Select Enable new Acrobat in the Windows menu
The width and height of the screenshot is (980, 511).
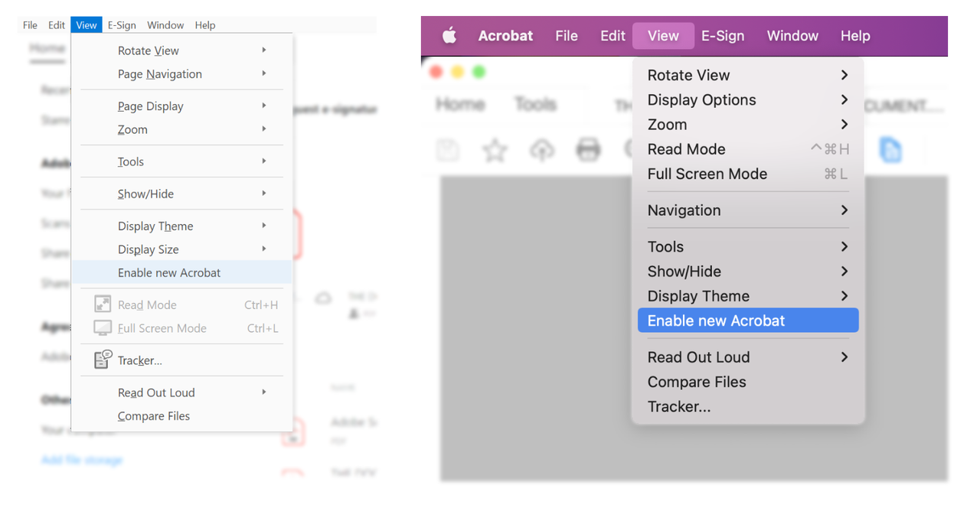(x=169, y=272)
